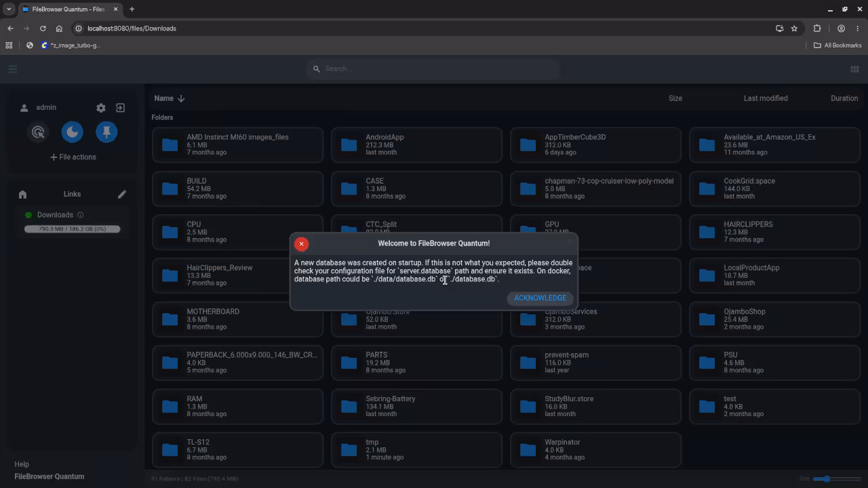This screenshot has width=868, height=488.
Task: Open the browser tab search dropdown
Action: point(9,9)
